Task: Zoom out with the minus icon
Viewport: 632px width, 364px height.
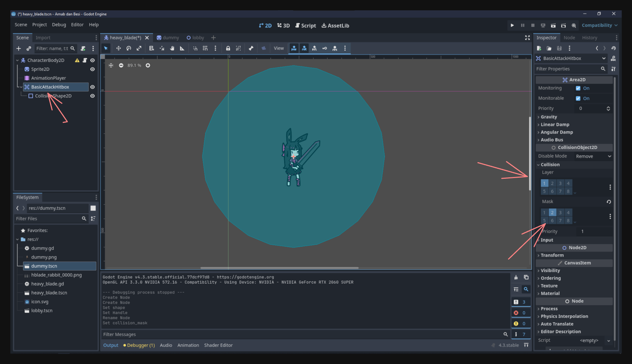Action: point(121,65)
